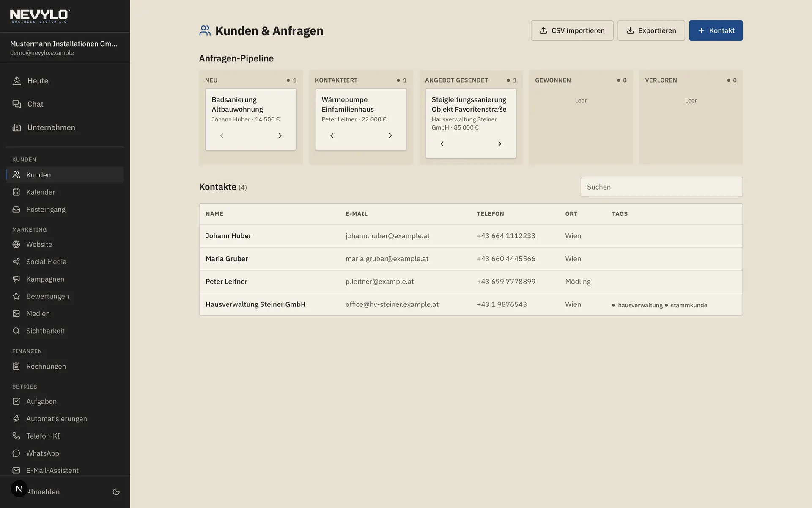Move Wärmepumpe card back with left chevron
Image resolution: width=812 pixels, height=508 pixels.
[332, 135]
